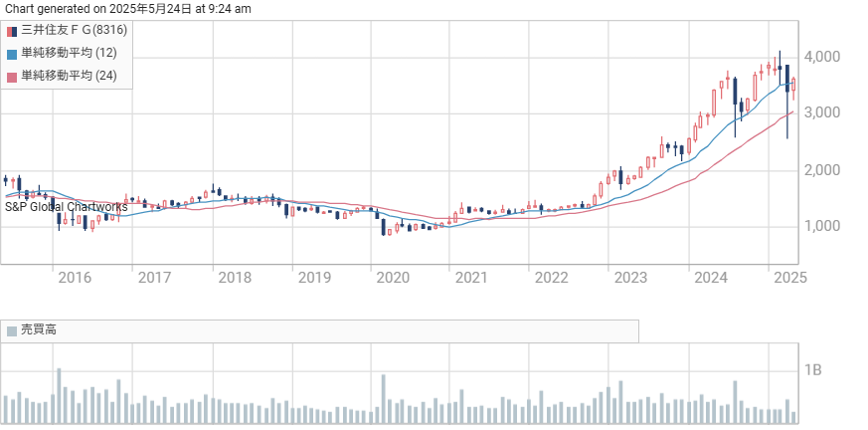
Task: Click the 2019 year axis label
Action: [314, 278]
